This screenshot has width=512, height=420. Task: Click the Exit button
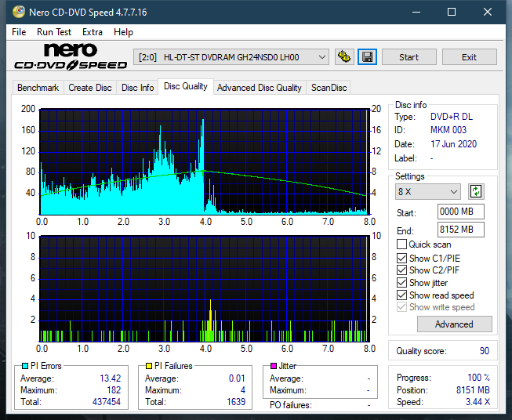pos(469,57)
